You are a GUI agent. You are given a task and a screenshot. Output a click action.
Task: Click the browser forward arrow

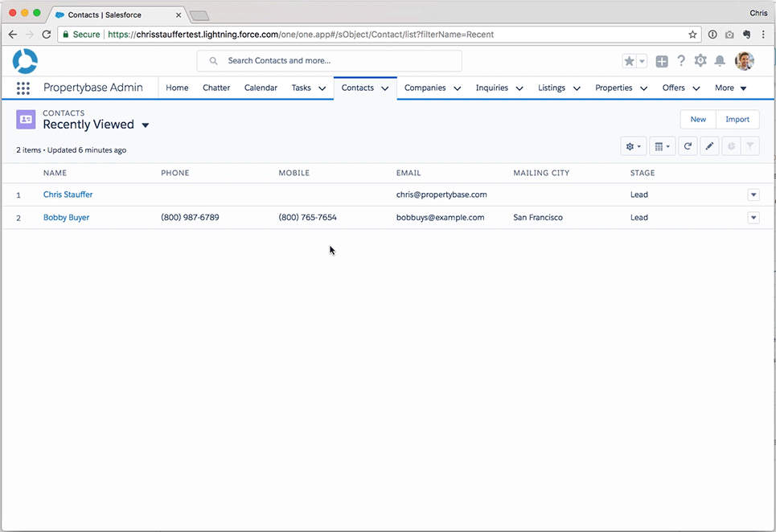[x=29, y=35]
